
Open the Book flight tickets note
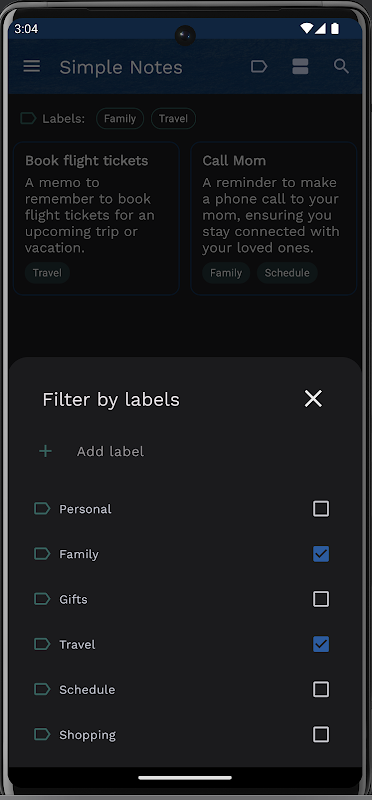click(x=96, y=218)
